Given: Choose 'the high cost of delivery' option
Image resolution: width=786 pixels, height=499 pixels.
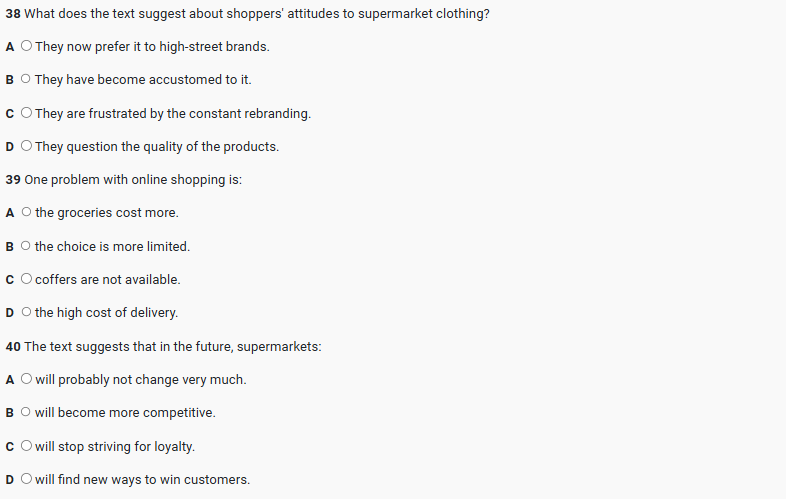Looking at the screenshot, I should [26, 313].
